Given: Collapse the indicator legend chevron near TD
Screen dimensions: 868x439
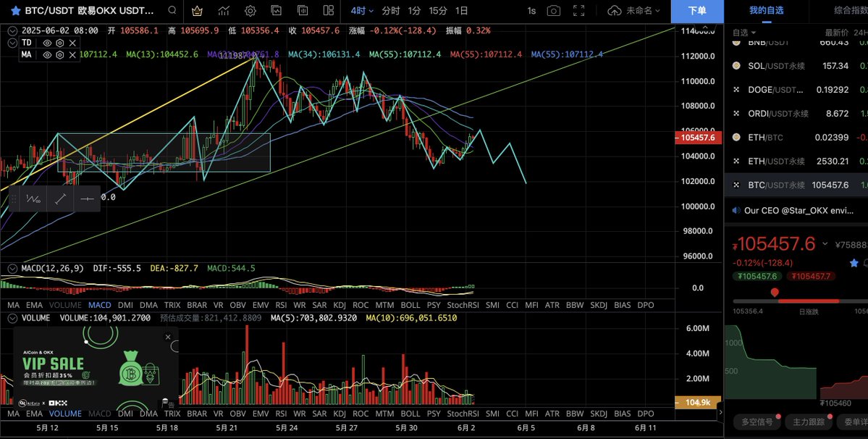Looking at the screenshot, I should click(x=12, y=43).
